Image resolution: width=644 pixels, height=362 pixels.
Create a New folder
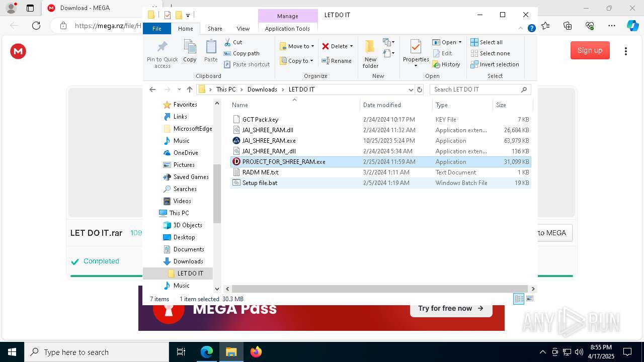point(370,54)
